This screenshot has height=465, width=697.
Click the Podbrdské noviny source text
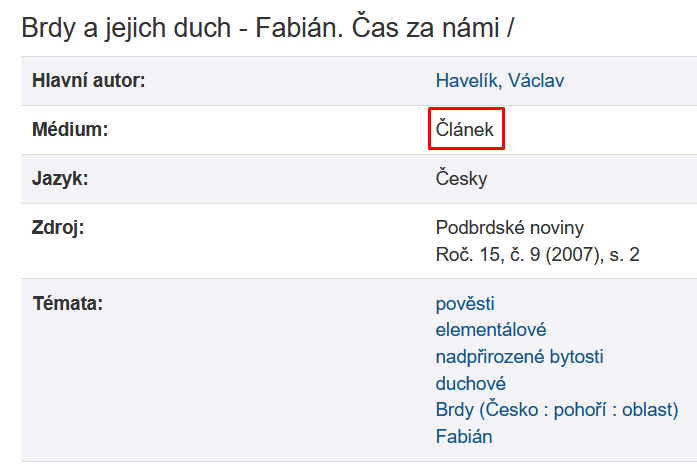(509, 228)
